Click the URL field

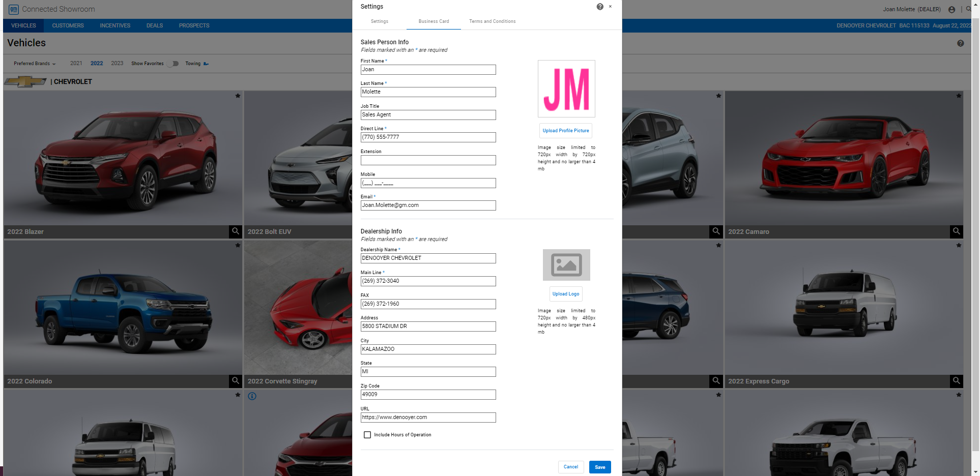428,418
